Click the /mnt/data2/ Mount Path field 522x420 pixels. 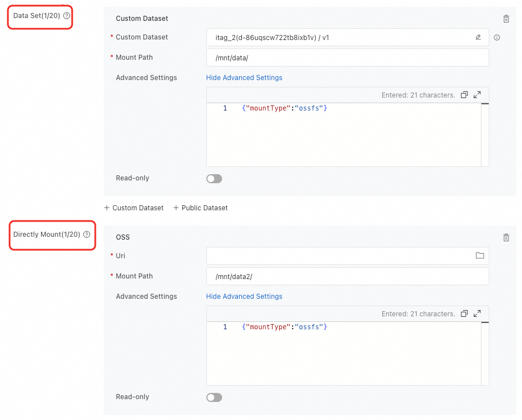tap(347, 276)
